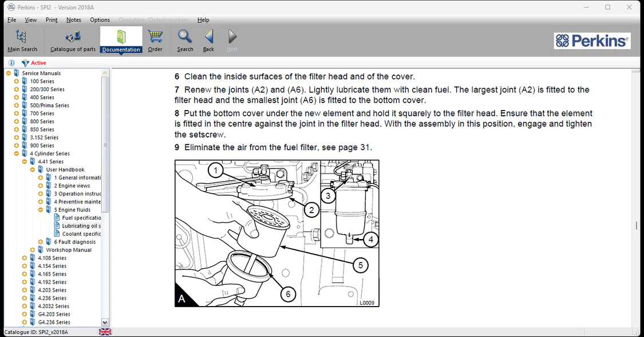Screen dimensions: 644x337
Task: Collapse the 4 Cylinder Series node
Action: 17,154
